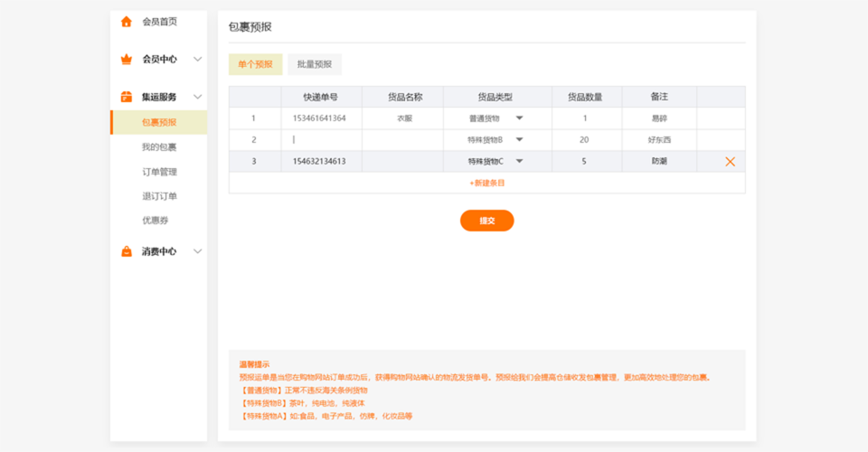
Task: Click the calendar icon beside 集运服务
Action: [127, 97]
